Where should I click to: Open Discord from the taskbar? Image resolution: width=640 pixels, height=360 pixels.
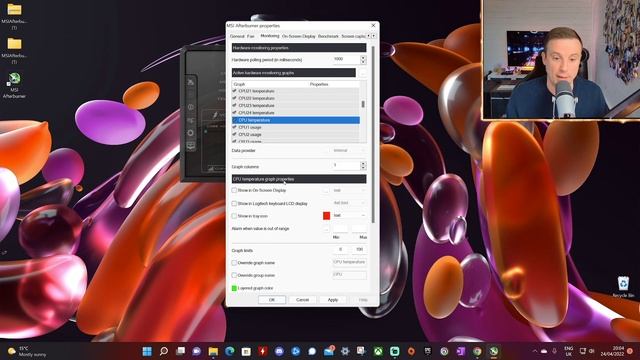pos(279,351)
